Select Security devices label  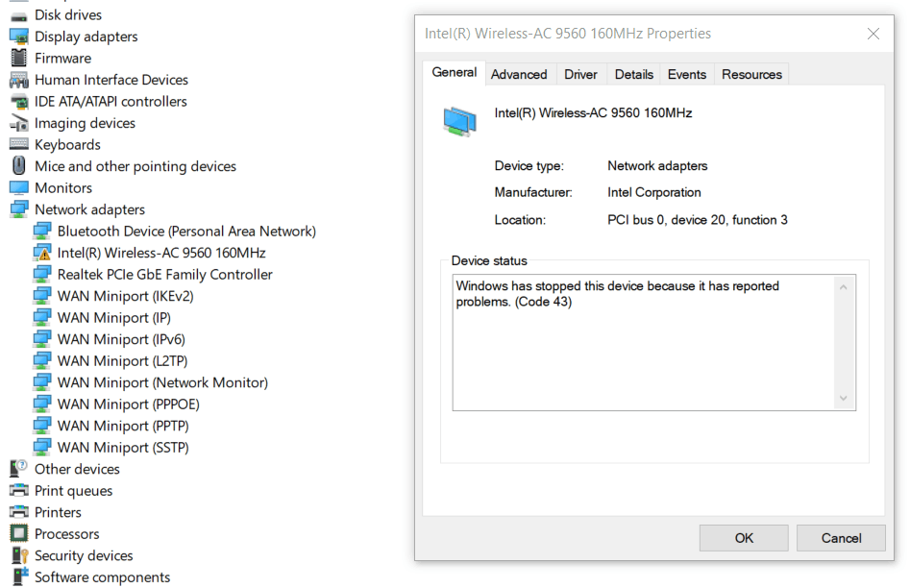click(84, 555)
